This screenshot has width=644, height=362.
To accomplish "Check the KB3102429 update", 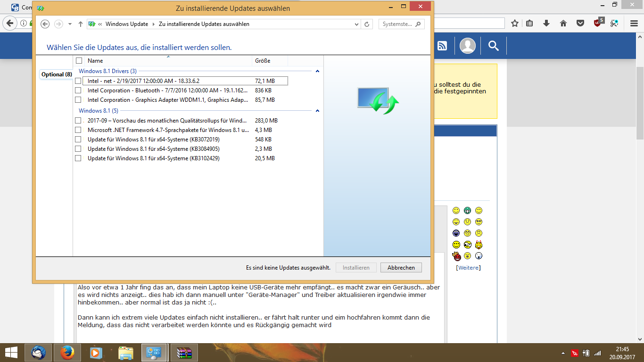I will pyautogui.click(x=78, y=158).
